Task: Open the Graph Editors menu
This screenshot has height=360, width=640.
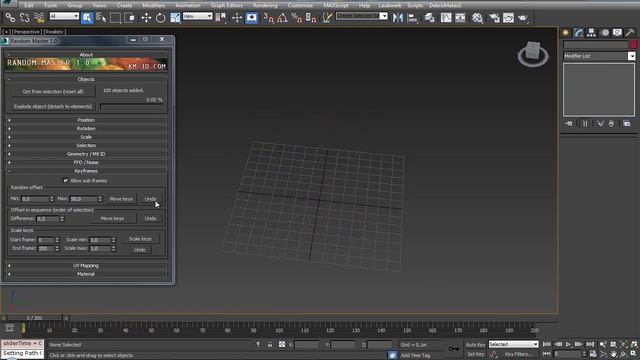Action: pyautogui.click(x=227, y=5)
